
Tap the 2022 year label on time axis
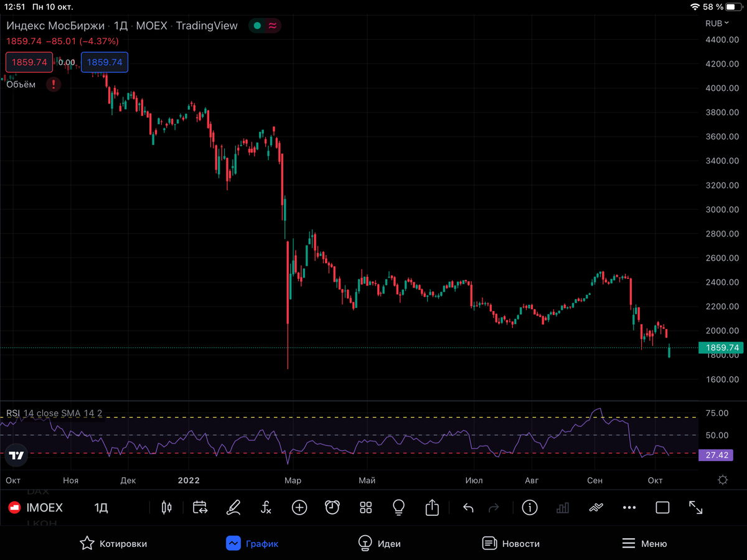[x=188, y=480]
